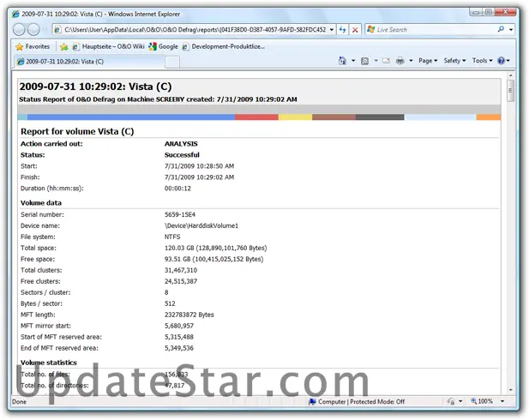529x420 pixels.
Task: Open the Tools menu
Action: (483, 61)
